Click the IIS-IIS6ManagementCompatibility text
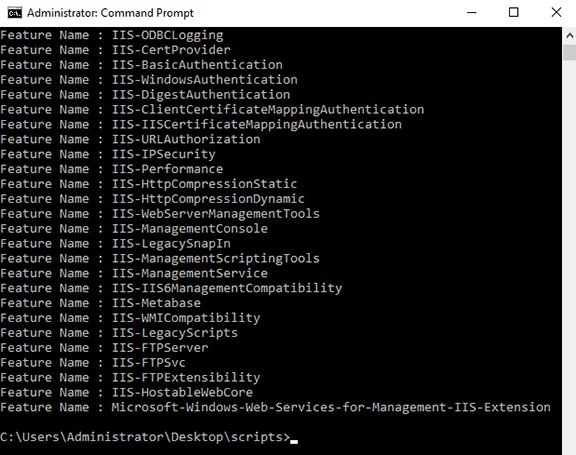The image size is (576, 455). (x=227, y=288)
